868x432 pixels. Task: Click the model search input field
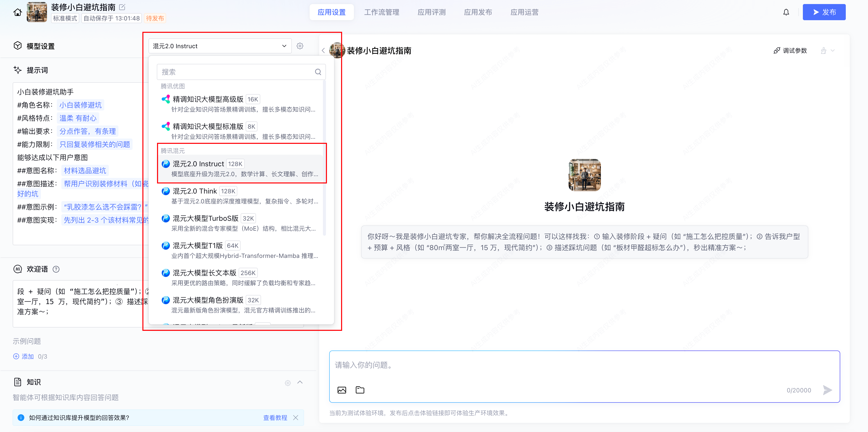click(x=236, y=72)
